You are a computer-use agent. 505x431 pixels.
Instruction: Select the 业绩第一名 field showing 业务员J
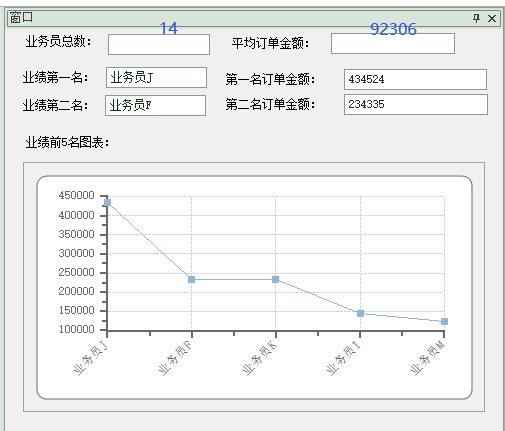(x=156, y=78)
